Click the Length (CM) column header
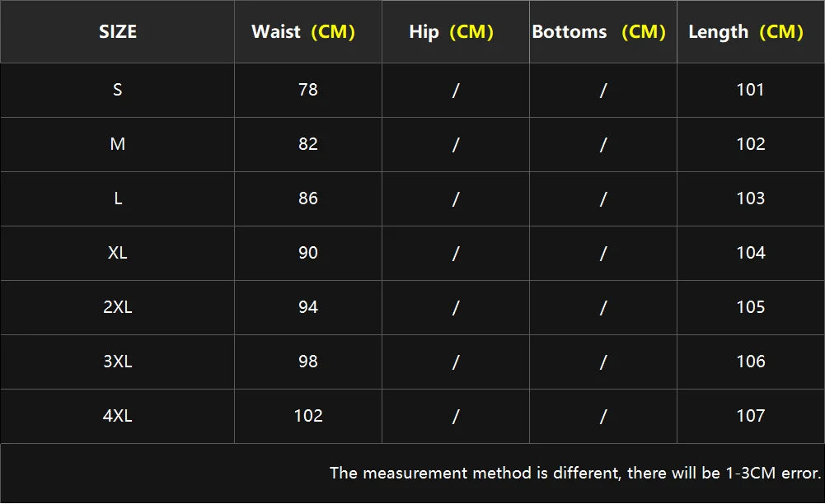The width and height of the screenshot is (825, 504). point(746,32)
